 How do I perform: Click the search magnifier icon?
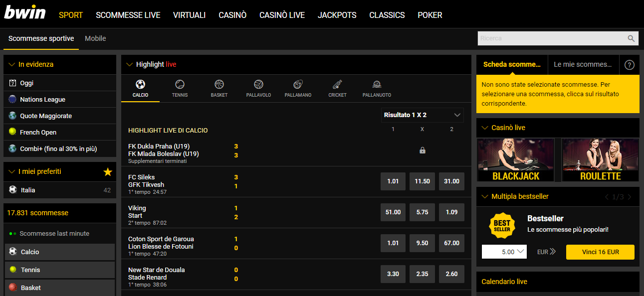[631, 38]
